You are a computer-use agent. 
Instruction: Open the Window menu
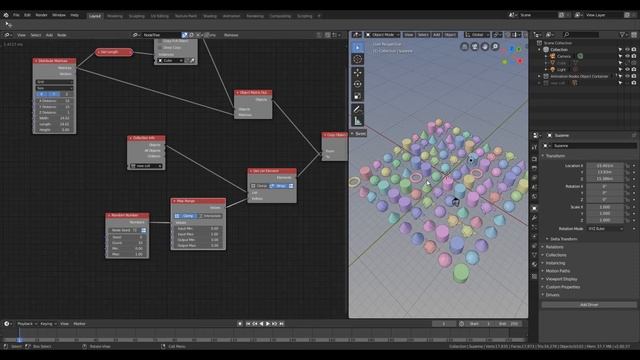tap(59, 15)
